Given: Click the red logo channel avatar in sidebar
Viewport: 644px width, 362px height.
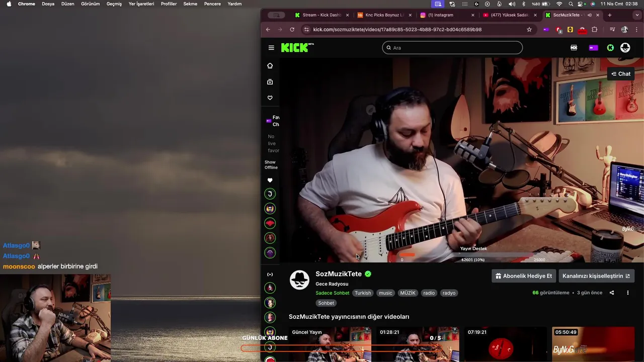Looking at the screenshot, I should [270, 223].
